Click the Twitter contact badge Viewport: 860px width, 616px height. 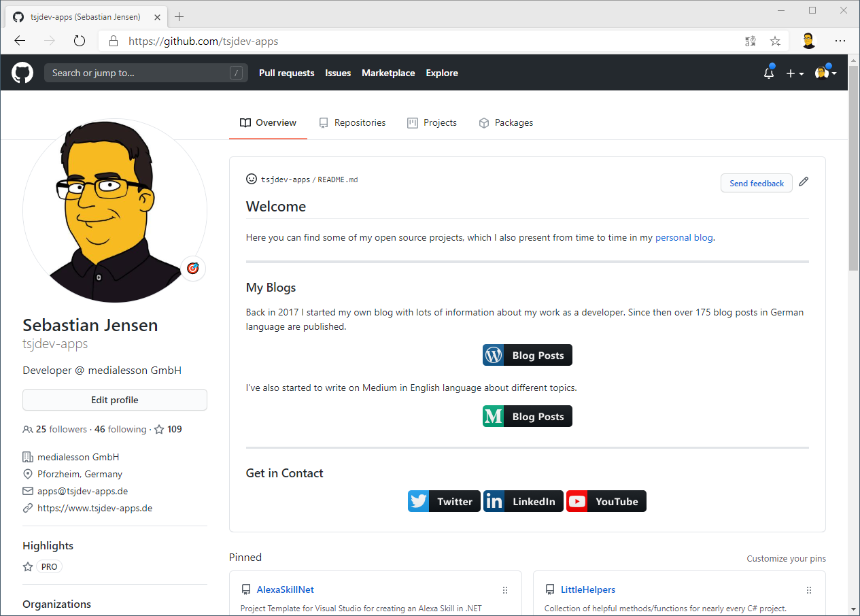pos(444,501)
